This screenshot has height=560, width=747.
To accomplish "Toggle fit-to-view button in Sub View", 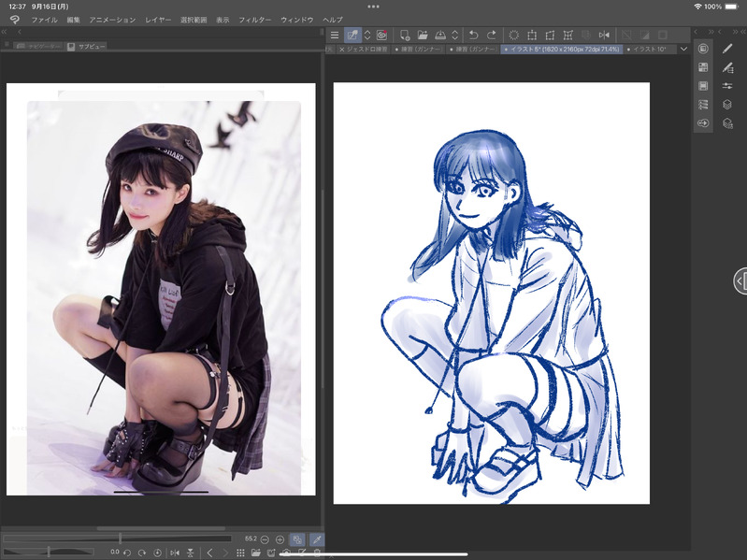I will click(x=297, y=539).
